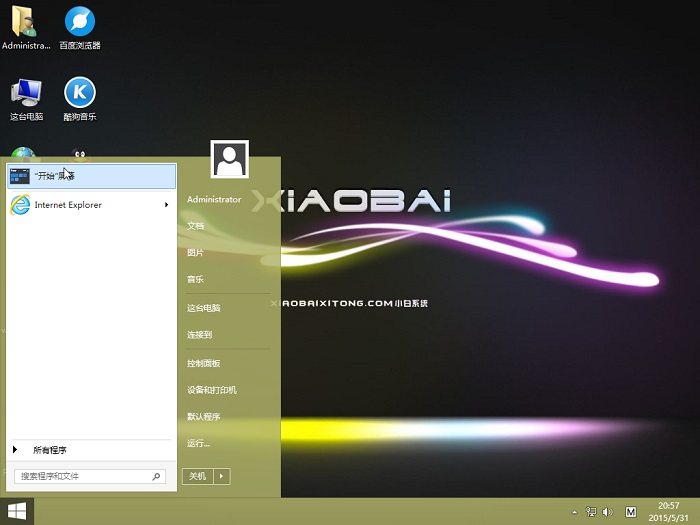This screenshot has width=700, height=525.
Task: Launch the 酷狗音乐 desktop icon
Action: [x=80, y=99]
